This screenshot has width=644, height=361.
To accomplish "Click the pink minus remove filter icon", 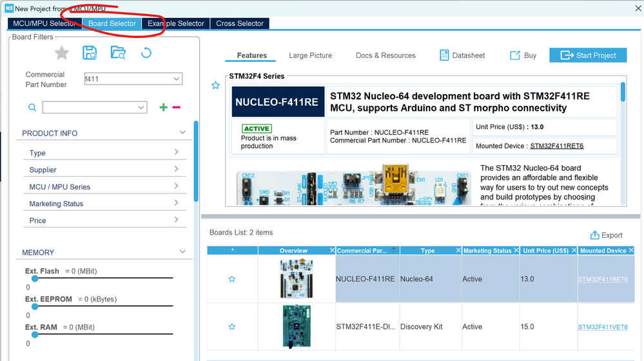I will coord(177,107).
